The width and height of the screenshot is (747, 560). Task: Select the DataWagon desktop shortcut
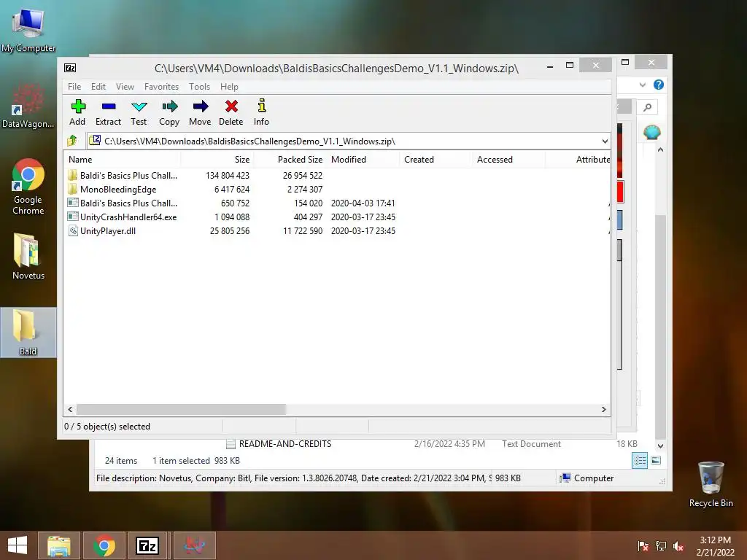[28, 106]
